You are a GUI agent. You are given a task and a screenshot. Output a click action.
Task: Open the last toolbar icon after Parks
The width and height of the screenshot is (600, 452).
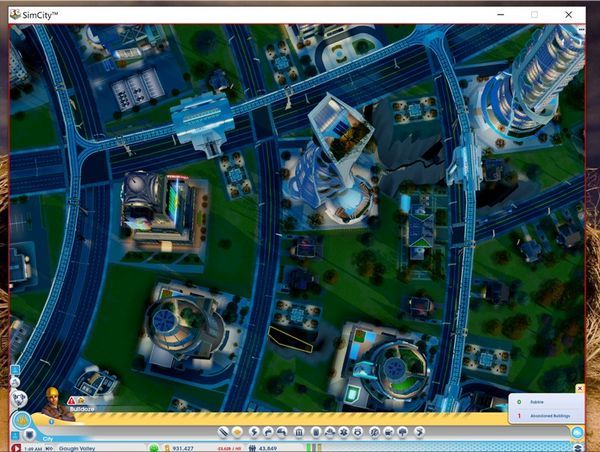(x=419, y=432)
